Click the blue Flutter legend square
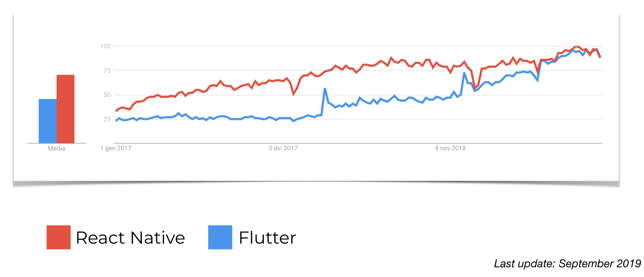This screenshot has height=277, width=644. [x=220, y=237]
